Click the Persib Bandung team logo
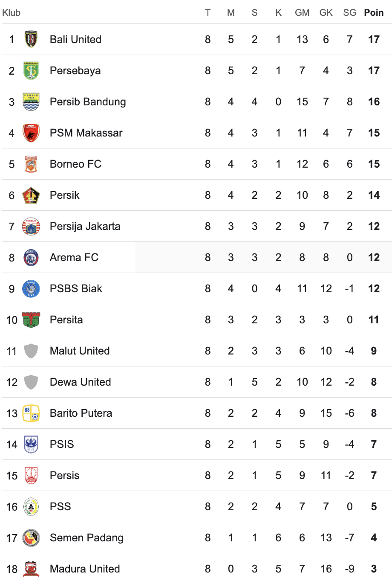 click(x=31, y=102)
